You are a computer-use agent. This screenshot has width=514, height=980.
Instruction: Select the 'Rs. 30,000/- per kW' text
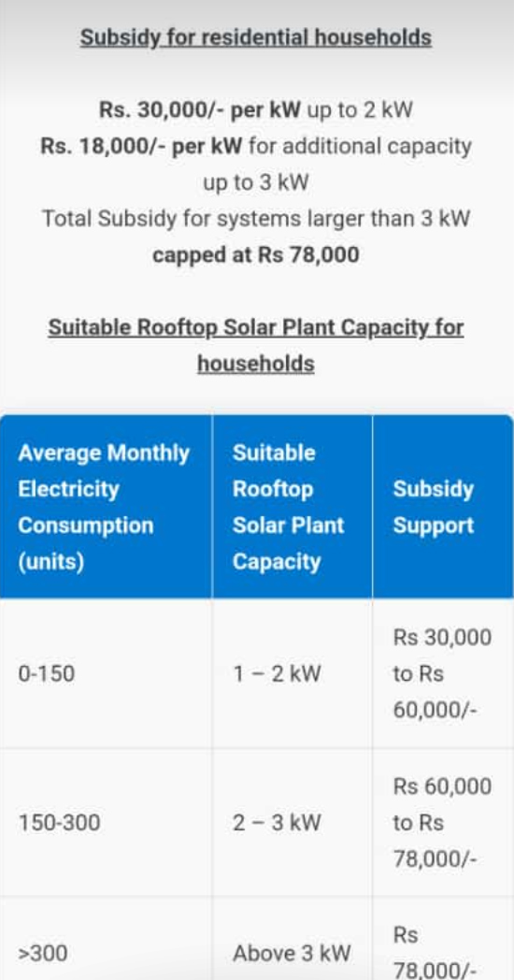tap(201, 110)
